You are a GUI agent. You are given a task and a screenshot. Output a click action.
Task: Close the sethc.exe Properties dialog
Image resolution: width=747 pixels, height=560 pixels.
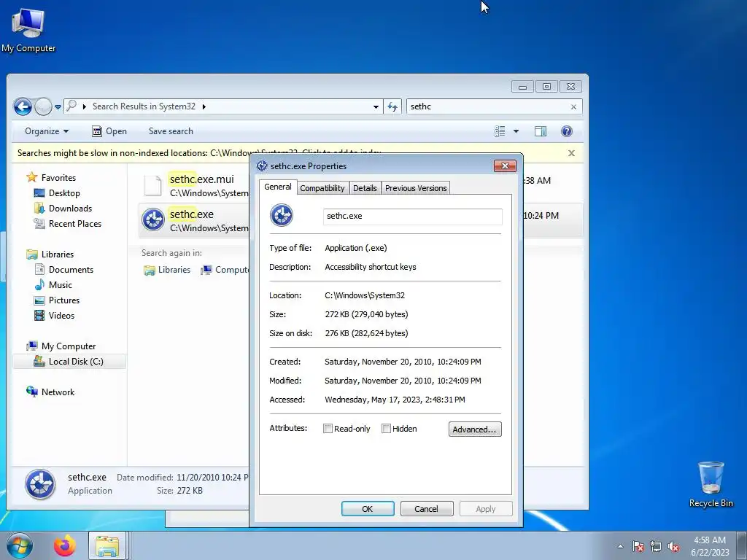pos(505,166)
